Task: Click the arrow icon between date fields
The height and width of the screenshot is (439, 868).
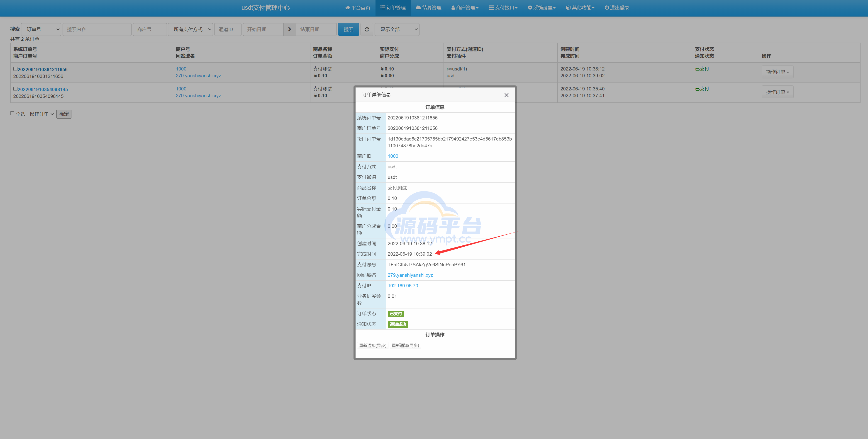Action: [289, 29]
